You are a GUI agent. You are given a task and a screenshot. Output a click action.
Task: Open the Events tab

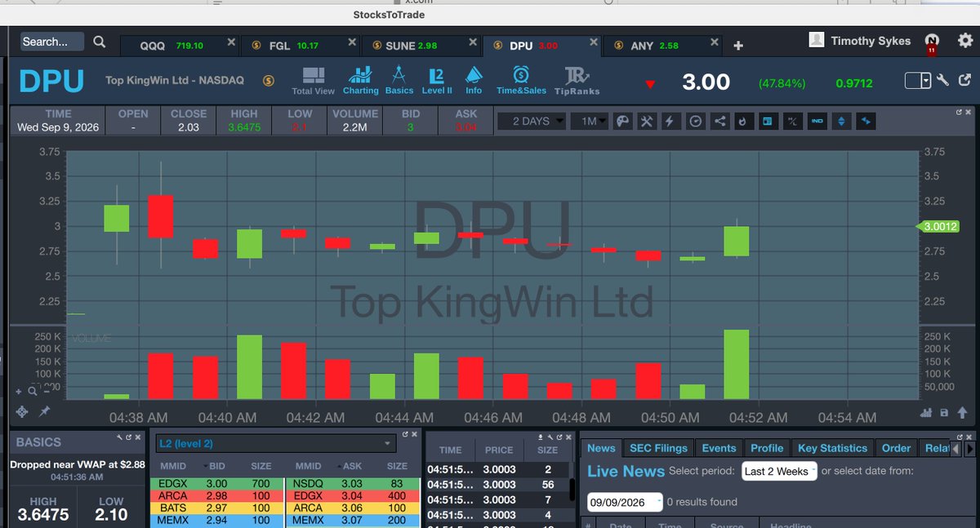(x=719, y=448)
